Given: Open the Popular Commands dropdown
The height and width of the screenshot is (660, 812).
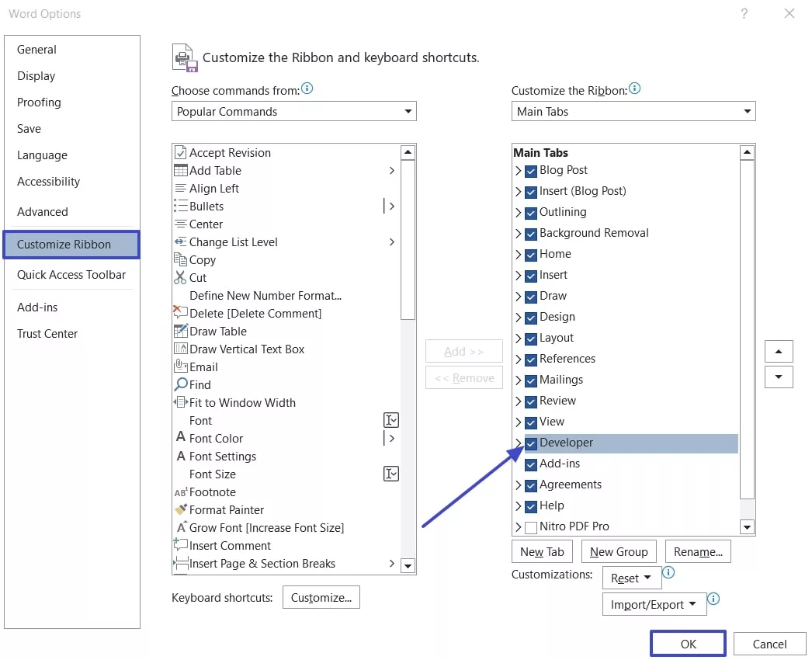Looking at the screenshot, I should (x=293, y=111).
